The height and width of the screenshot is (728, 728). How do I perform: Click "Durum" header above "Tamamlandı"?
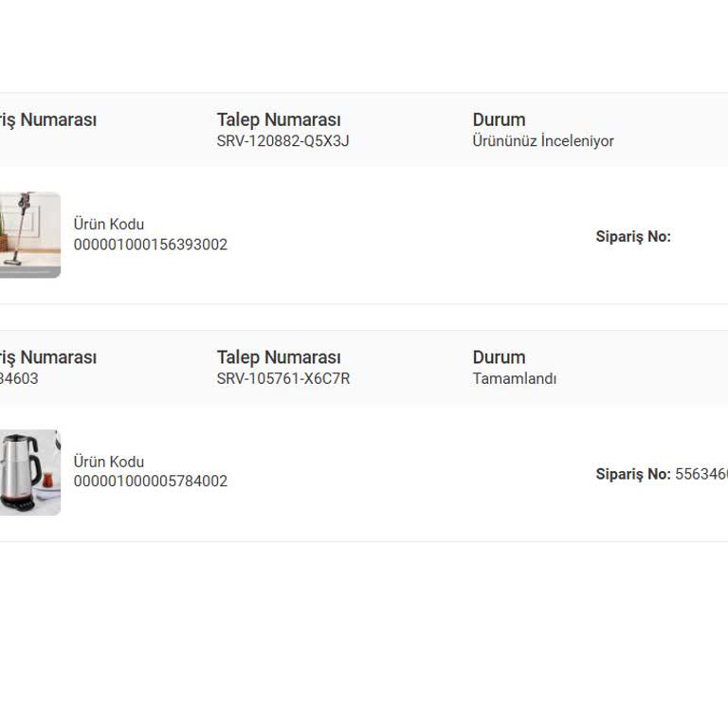tap(499, 357)
